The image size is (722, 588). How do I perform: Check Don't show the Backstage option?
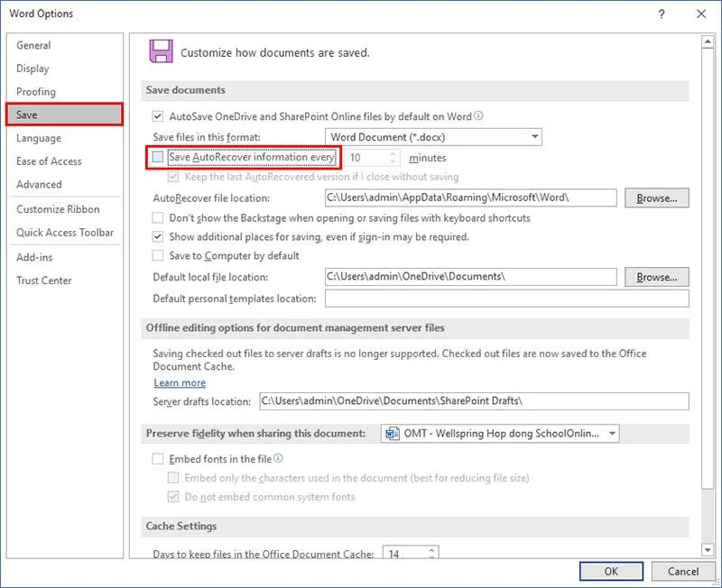pyautogui.click(x=157, y=217)
